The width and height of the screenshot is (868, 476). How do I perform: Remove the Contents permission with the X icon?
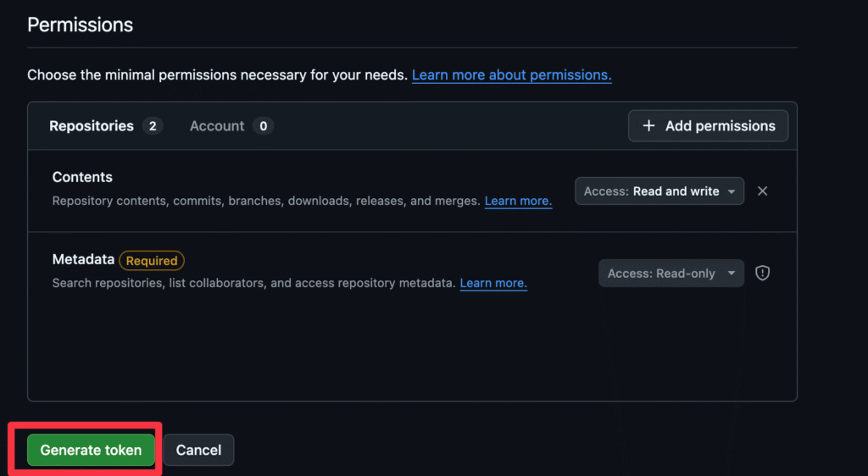(x=762, y=191)
